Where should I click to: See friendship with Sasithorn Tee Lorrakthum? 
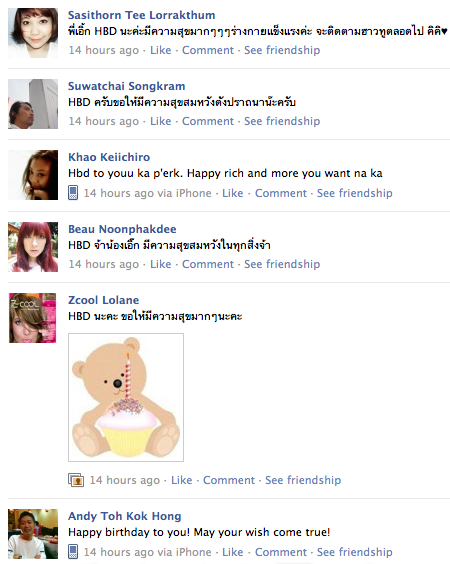point(282,50)
